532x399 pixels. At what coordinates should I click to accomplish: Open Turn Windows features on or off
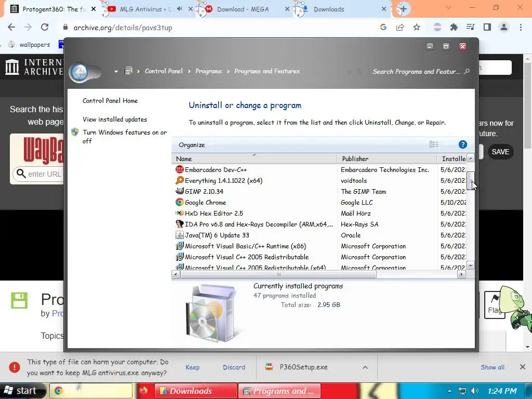(125, 137)
